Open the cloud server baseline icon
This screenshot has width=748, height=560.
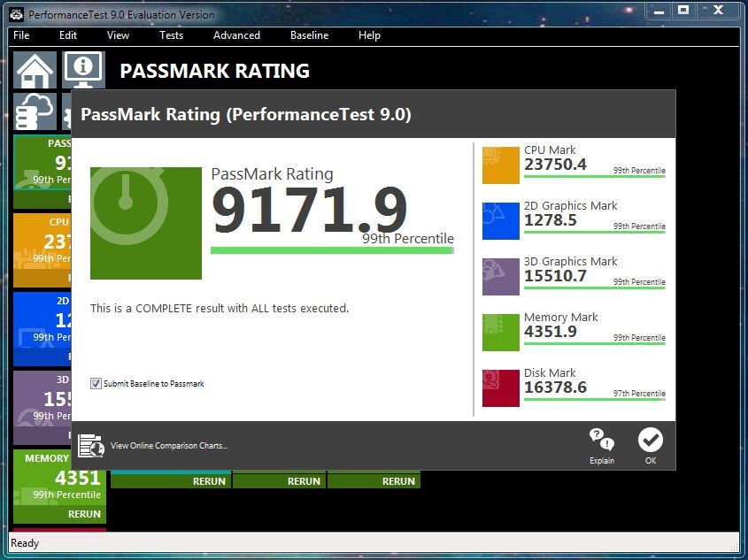(x=35, y=111)
